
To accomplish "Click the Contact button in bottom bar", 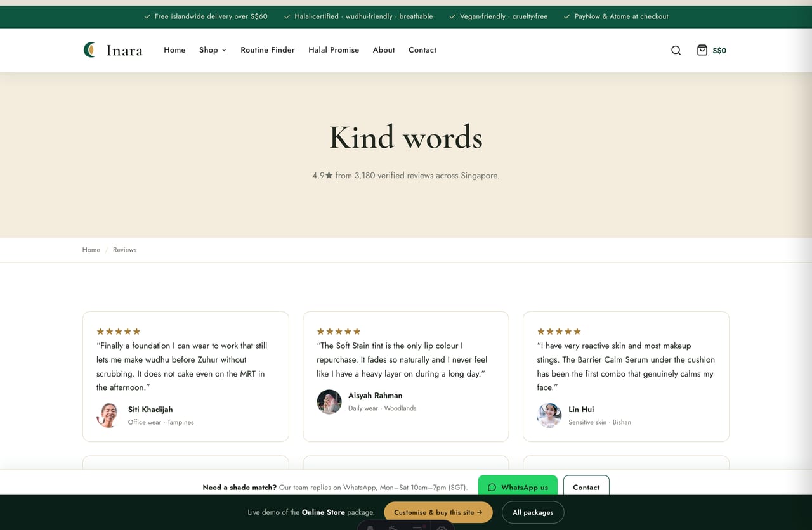I will pyautogui.click(x=586, y=486).
